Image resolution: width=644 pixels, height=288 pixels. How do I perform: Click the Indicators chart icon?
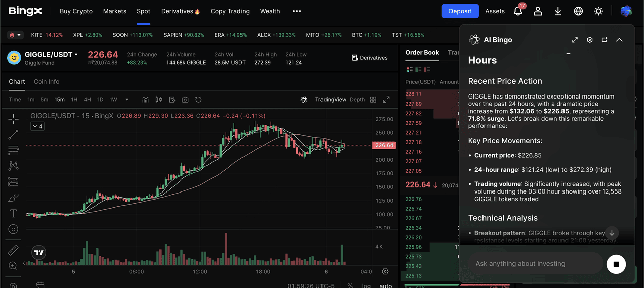click(x=146, y=100)
